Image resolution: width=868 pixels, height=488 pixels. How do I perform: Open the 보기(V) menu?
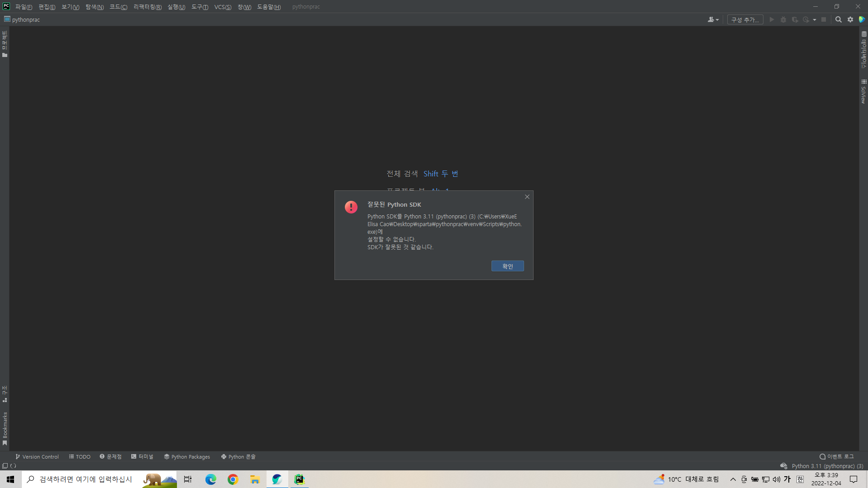point(70,7)
